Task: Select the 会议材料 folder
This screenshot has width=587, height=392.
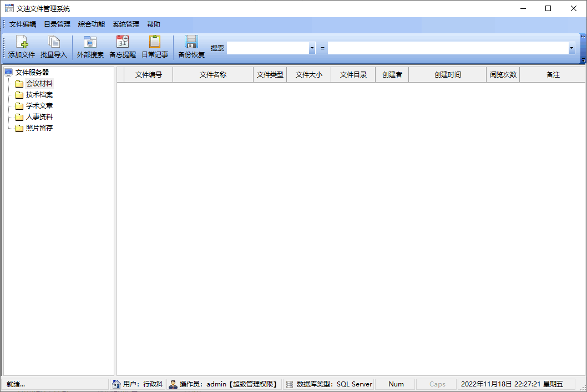Action: [x=39, y=84]
